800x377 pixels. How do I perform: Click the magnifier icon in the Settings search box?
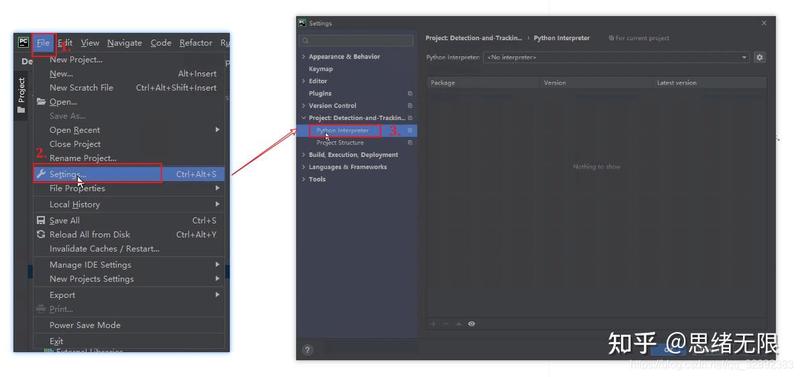[x=305, y=41]
